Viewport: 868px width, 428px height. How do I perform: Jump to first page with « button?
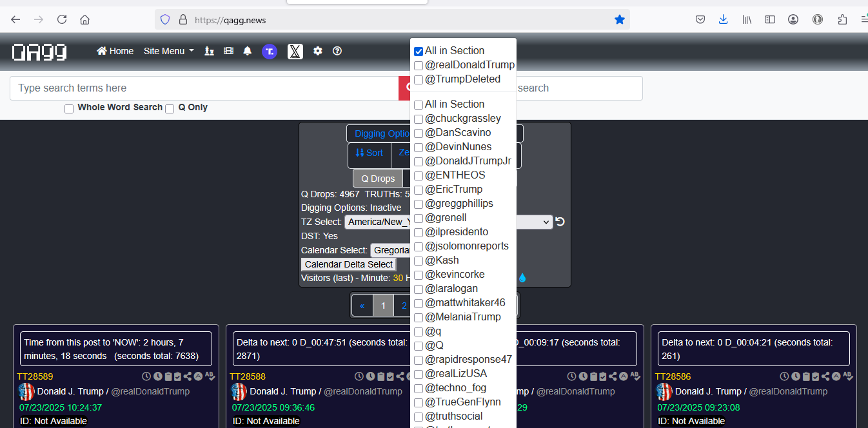click(x=362, y=306)
